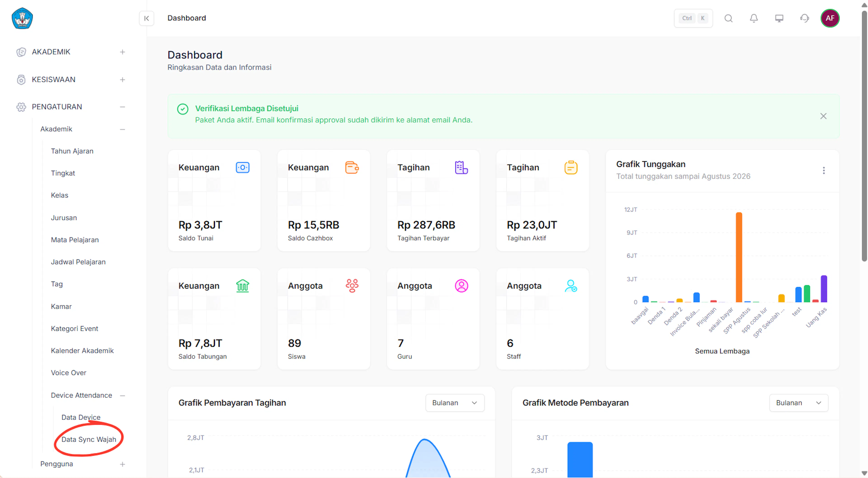Screen dimensions: 868x478
Task: Open Kelas menu item
Action: 60,195
